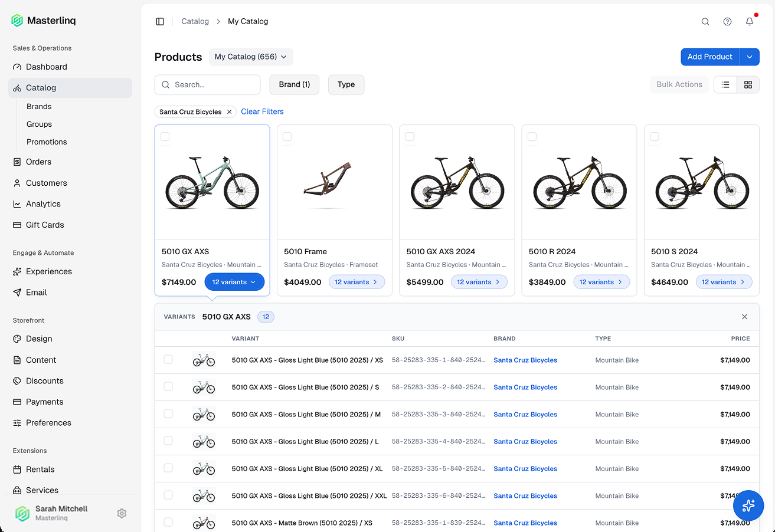This screenshot has height=532, width=775.
Task: Click the Payments card icon
Action: pyautogui.click(x=17, y=402)
